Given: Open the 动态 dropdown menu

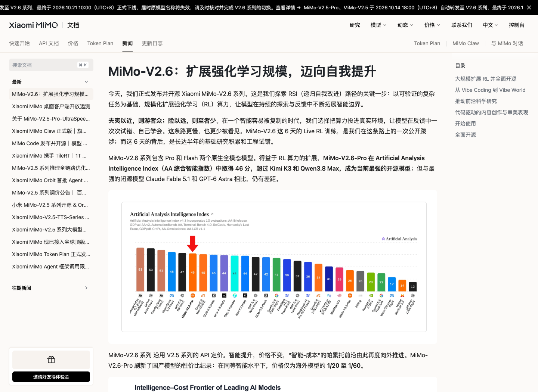Looking at the screenshot, I should (x=405, y=25).
